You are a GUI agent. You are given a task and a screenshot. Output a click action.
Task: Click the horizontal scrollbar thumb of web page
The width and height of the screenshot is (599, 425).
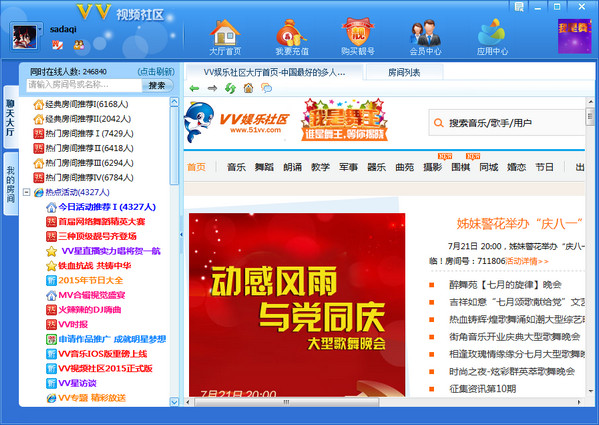287,402
